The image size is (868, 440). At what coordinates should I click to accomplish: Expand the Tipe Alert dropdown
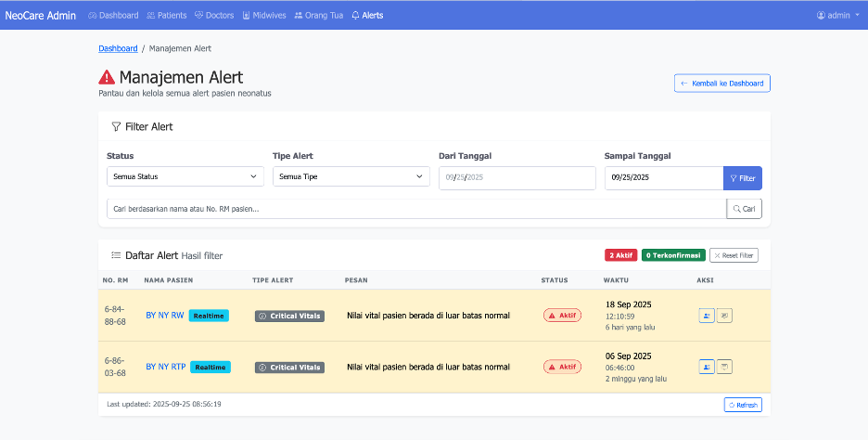[351, 176]
